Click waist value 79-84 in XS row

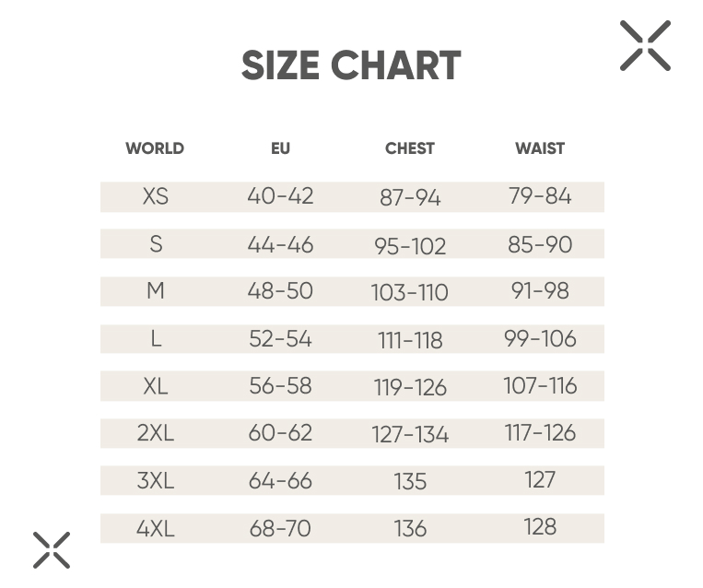(x=540, y=196)
